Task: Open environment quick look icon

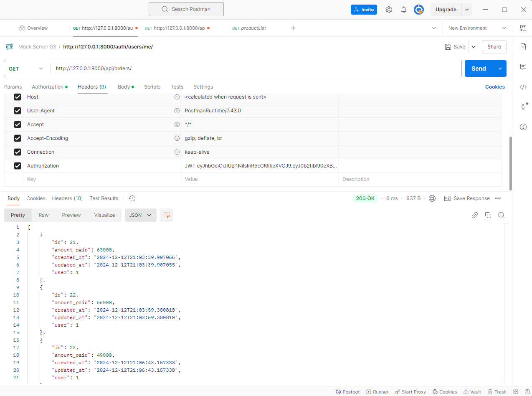Action: click(x=523, y=28)
